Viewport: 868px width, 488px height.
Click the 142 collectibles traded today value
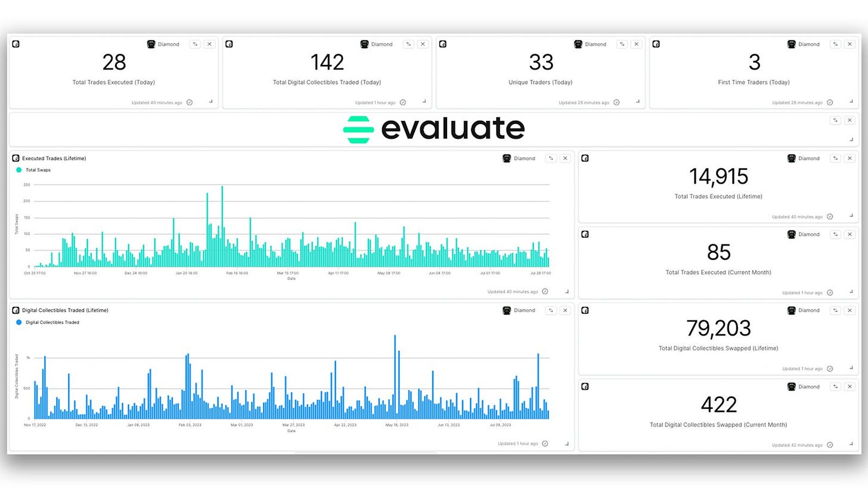[327, 62]
